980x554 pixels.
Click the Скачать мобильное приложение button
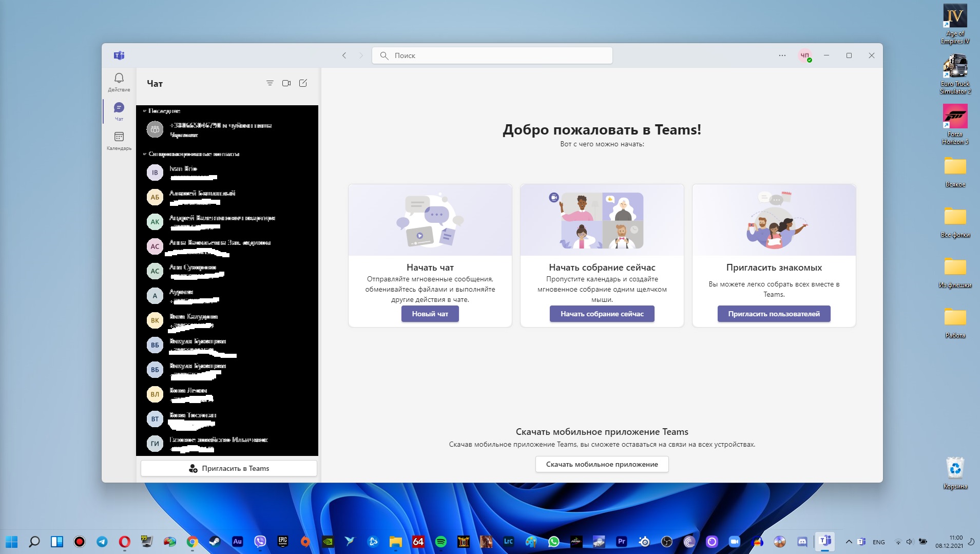[602, 464]
